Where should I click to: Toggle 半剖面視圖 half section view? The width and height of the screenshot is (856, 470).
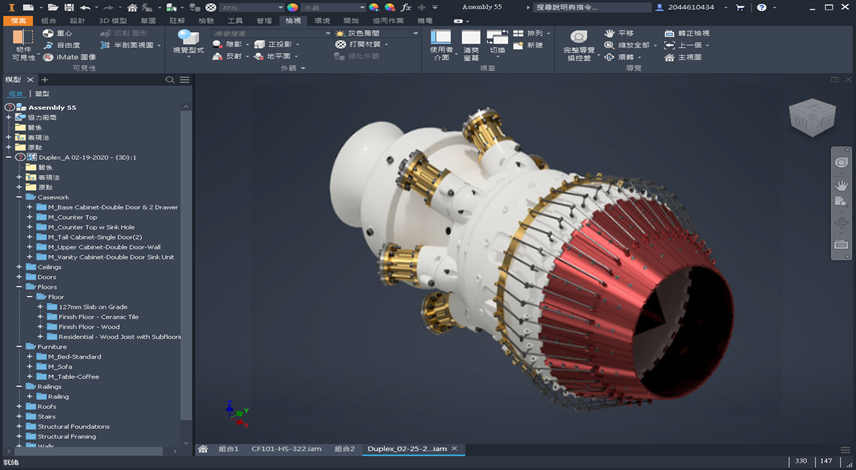(128, 45)
